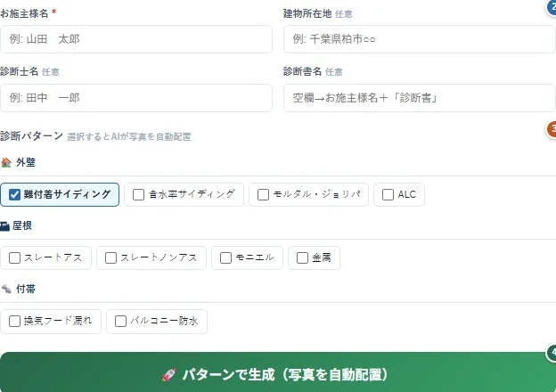
Task: Click the お施主様名 field label
Action: [24, 13]
